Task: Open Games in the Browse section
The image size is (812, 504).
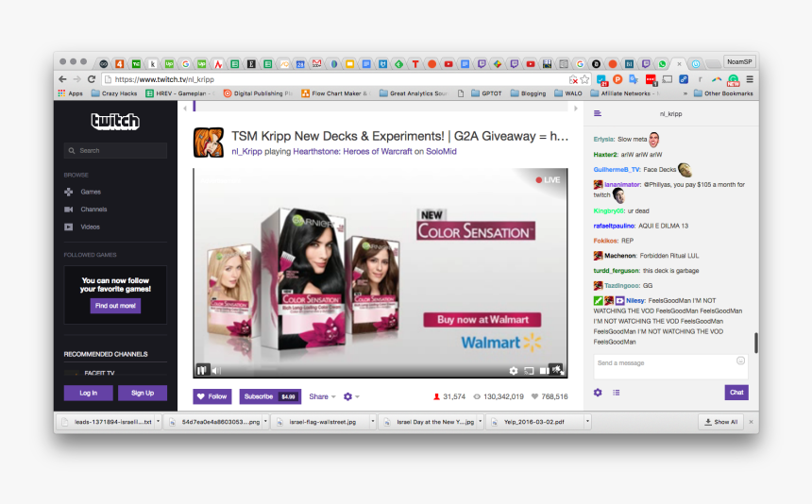Action: coord(90,192)
